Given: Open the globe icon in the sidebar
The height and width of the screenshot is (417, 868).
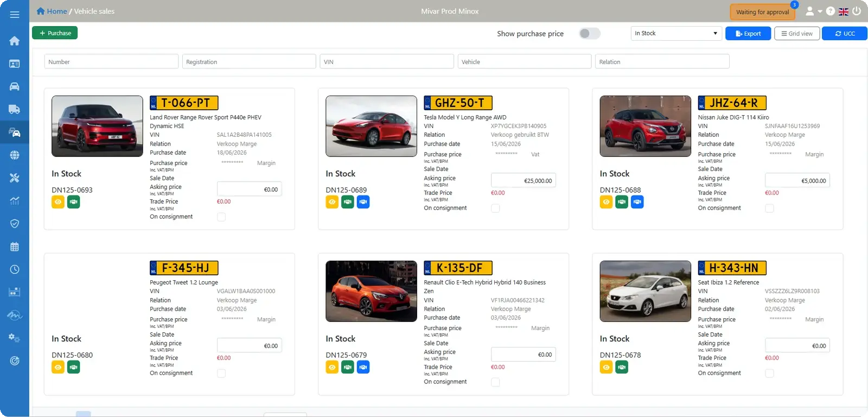Looking at the screenshot, I should pyautogui.click(x=15, y=155).
